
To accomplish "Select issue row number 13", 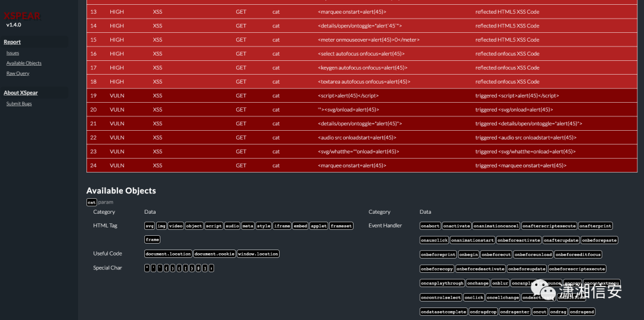I will pos(362,11).
